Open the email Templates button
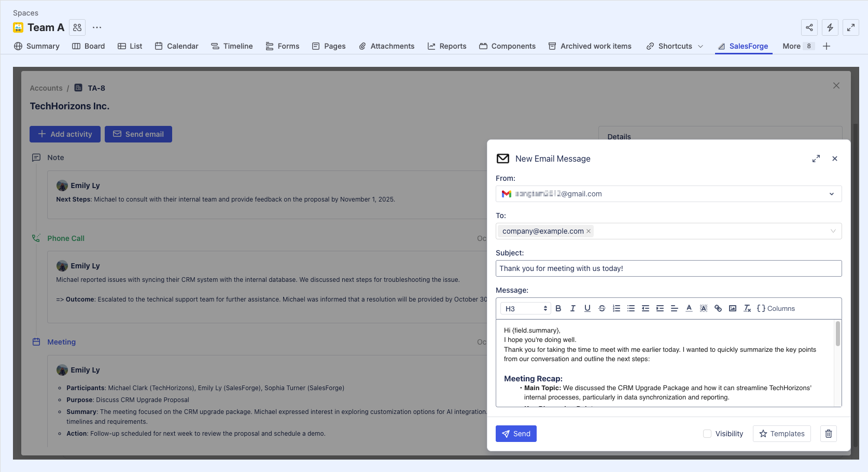The width and height of the screenshot is (868, 472). (x=781, y=434)
